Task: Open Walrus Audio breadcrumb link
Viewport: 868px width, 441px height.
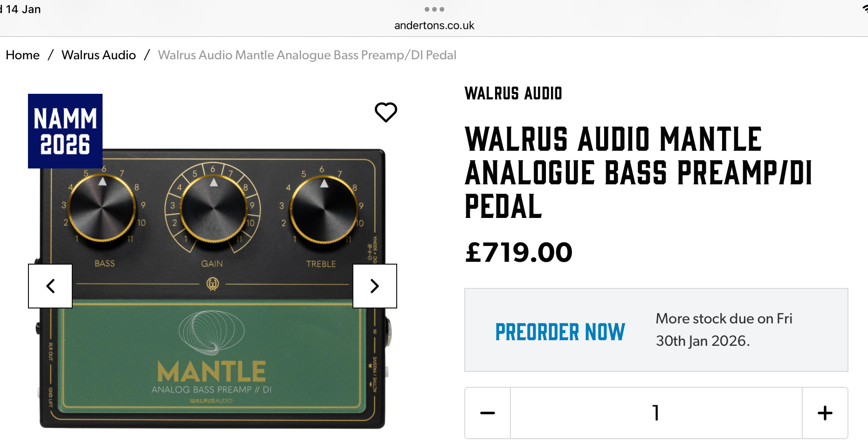Action: tap(99, 55)
